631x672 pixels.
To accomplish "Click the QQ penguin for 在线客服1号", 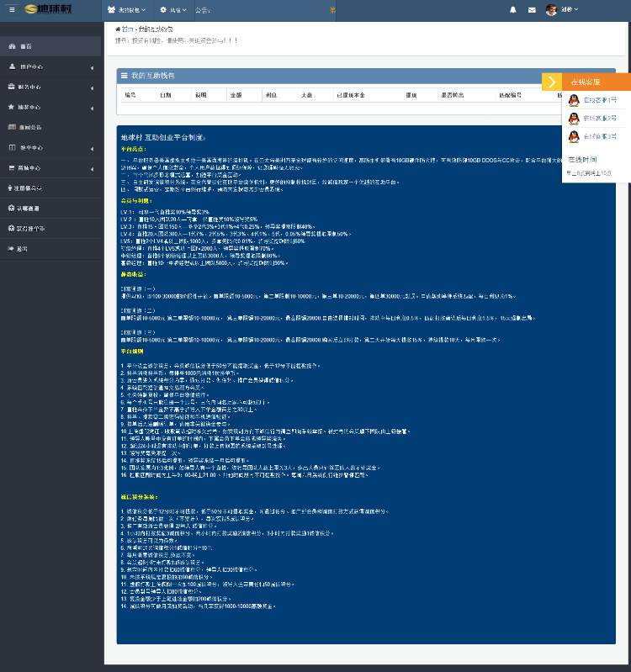I will point(574,99).
